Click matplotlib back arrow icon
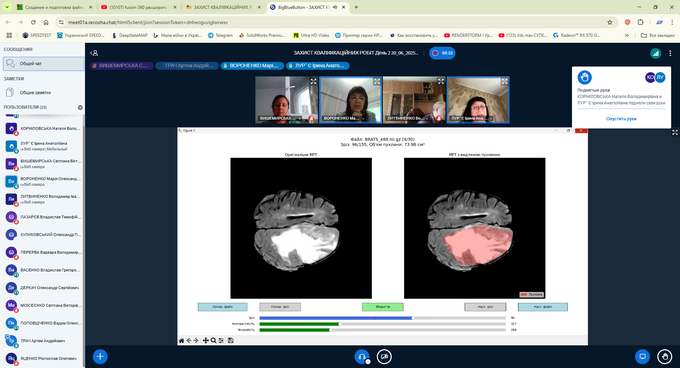 click(x=189, y=341)
